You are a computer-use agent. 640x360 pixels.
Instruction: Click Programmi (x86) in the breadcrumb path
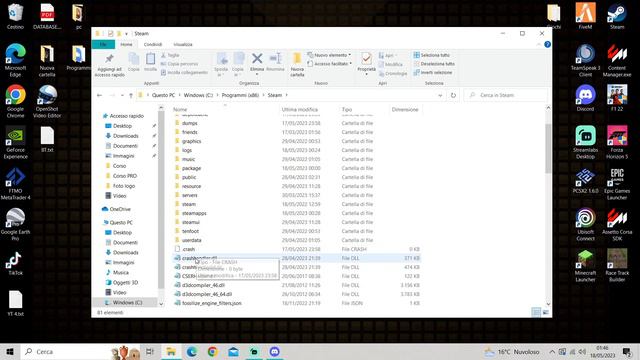click(x=240, y=95)
